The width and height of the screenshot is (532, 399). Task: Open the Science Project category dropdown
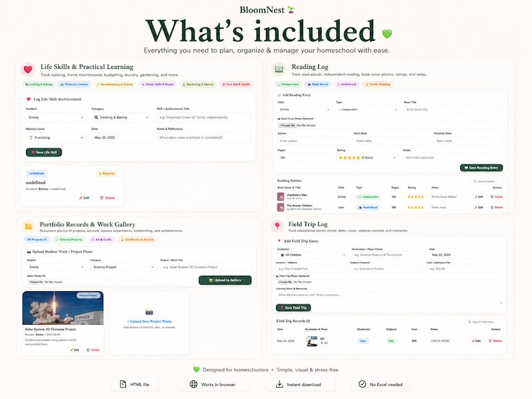[x=123, y=267]
